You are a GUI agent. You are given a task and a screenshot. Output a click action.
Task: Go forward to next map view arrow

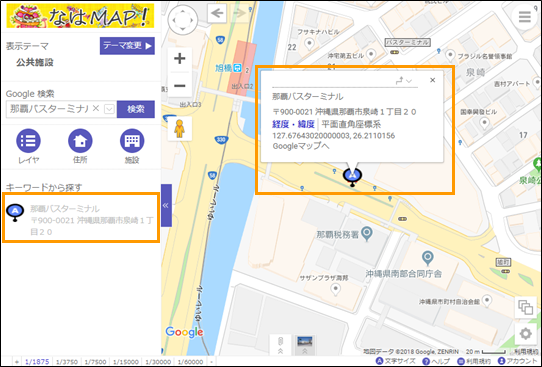[x=240, y=13]
